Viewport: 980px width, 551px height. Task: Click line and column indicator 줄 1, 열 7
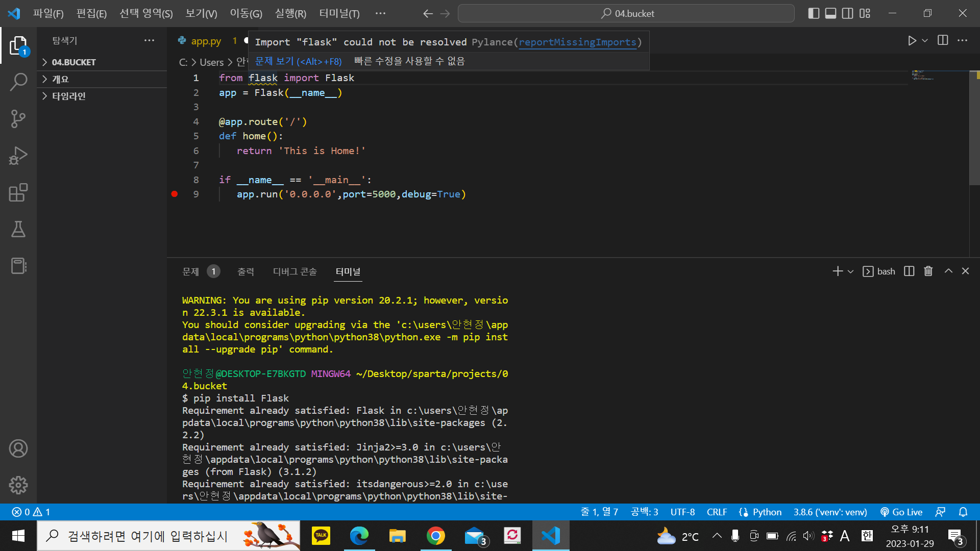(599, 512)
